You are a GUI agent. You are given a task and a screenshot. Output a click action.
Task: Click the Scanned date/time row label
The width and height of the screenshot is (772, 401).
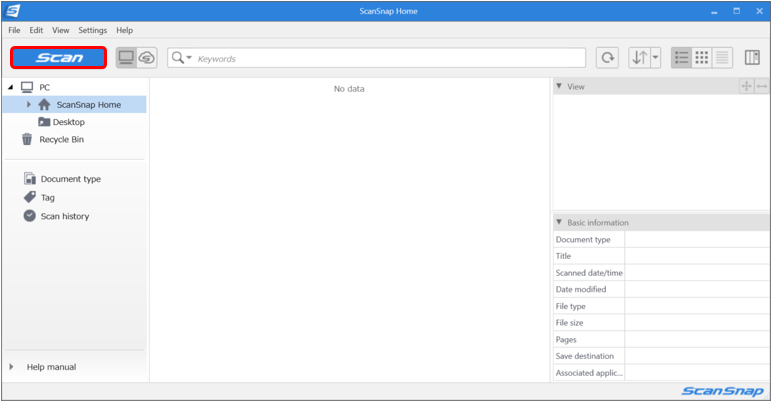coord(589,273)
